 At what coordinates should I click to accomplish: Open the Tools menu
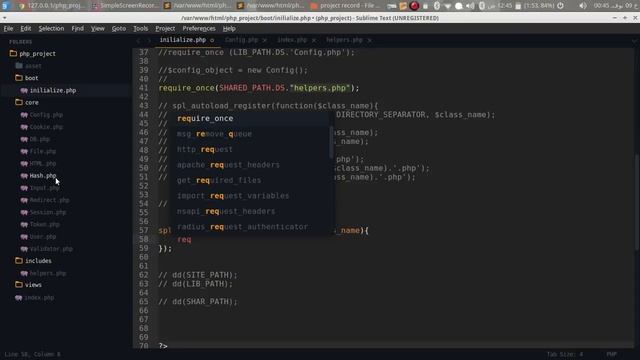coord(140,29)
